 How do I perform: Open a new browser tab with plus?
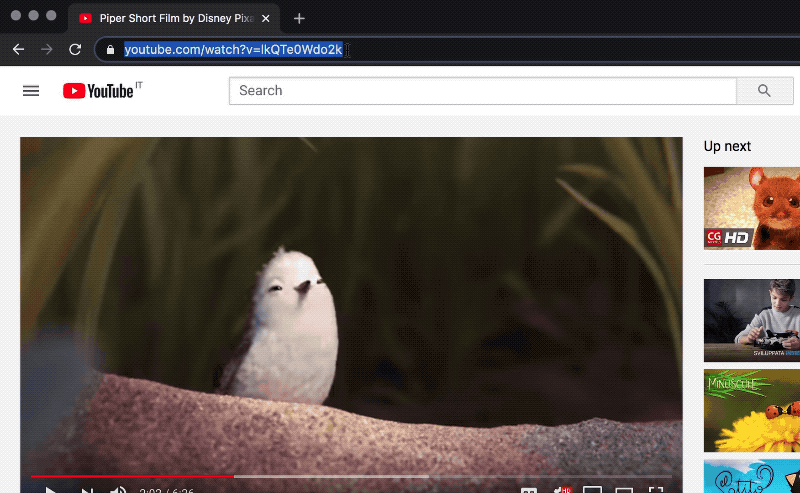coord(299,19)
